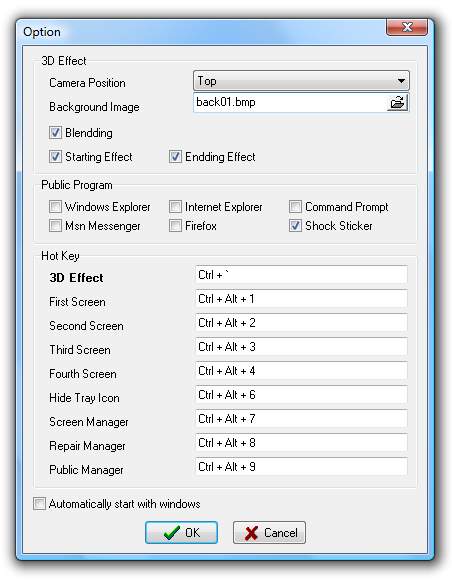Click the browse folder icon for Background Image

(397, 102)
